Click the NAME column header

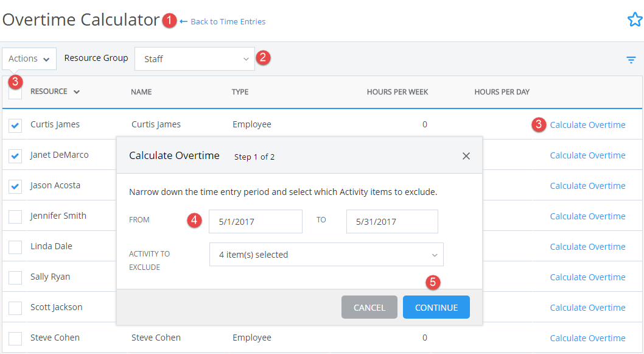[141, 91]
